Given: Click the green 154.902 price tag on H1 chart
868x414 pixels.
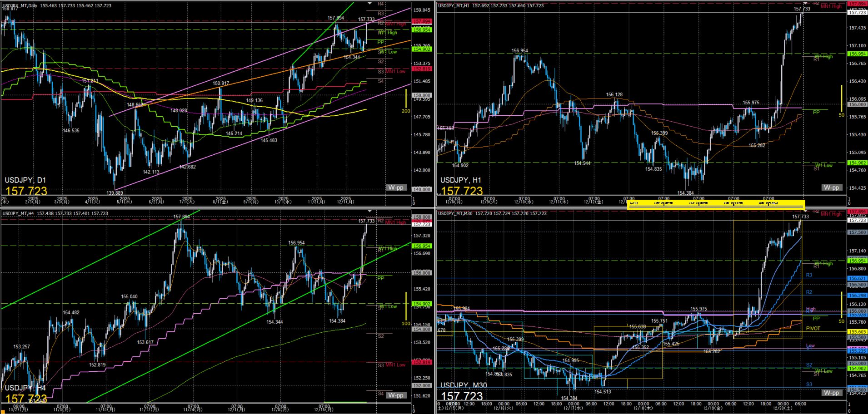Looking at the screenshot, I should [857, 163].
